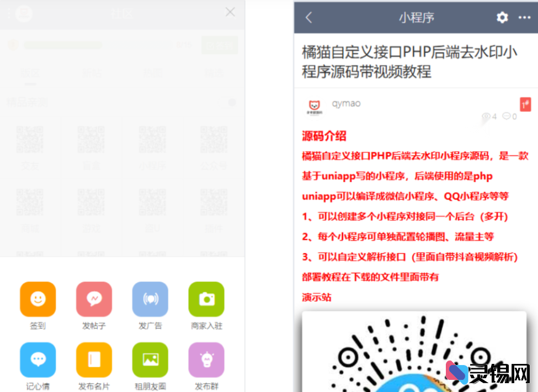The width and height of the screenshot is (538, 392).
Task: Open the 租朋友圈 moments rental icon
Action: pos(150,359)
